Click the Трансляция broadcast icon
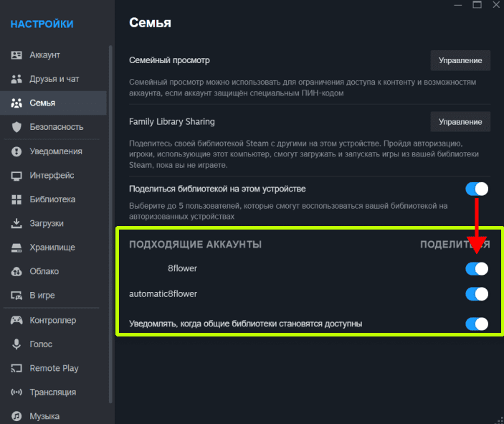Screen dimensions: 504x424 [x=16, y=392]
